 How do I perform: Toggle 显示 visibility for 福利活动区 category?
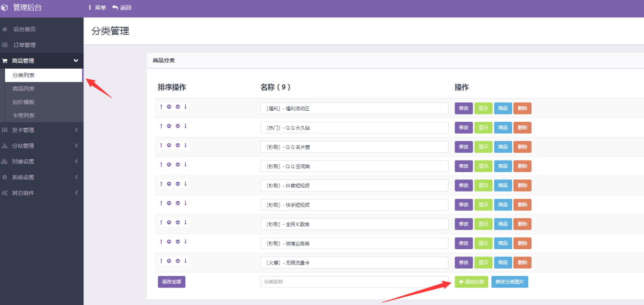[x=483, y=108]
